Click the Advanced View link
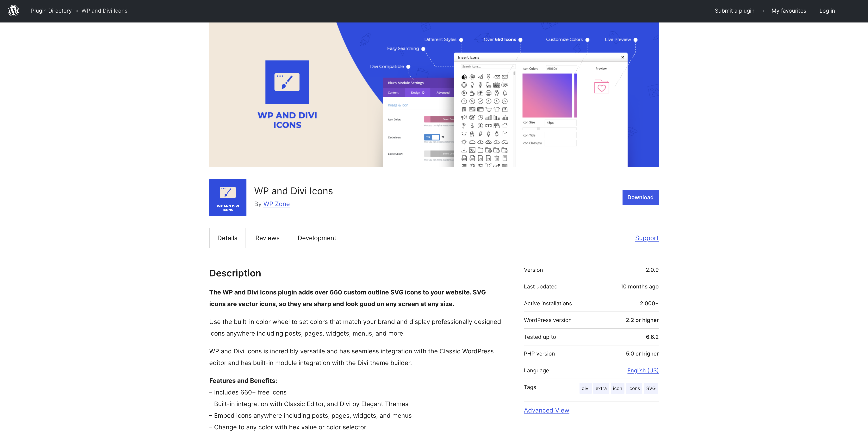868x435 pixels. point(546,410)
